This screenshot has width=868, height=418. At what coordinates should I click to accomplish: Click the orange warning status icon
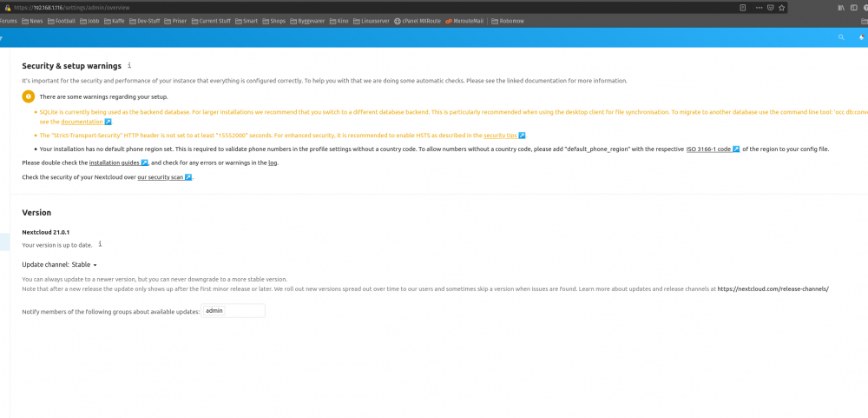[29, 96]
